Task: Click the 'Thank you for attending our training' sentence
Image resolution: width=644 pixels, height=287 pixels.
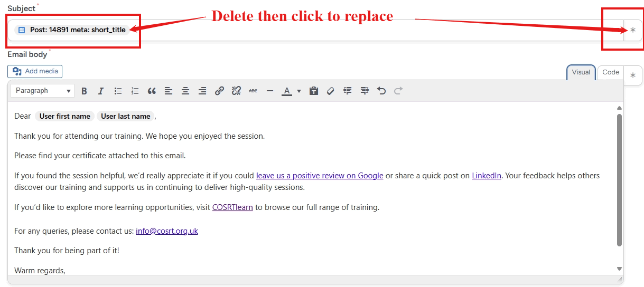Action: pos(79,136)
